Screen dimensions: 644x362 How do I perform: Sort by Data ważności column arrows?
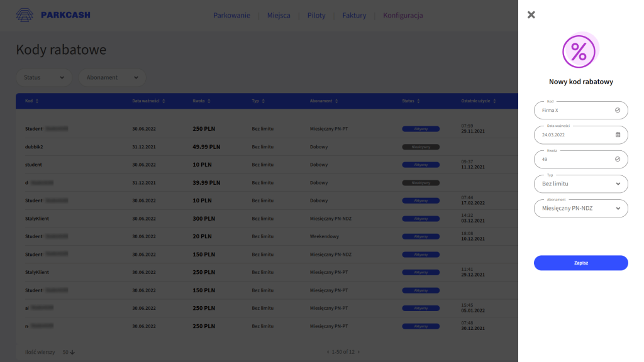pos(162,101)
